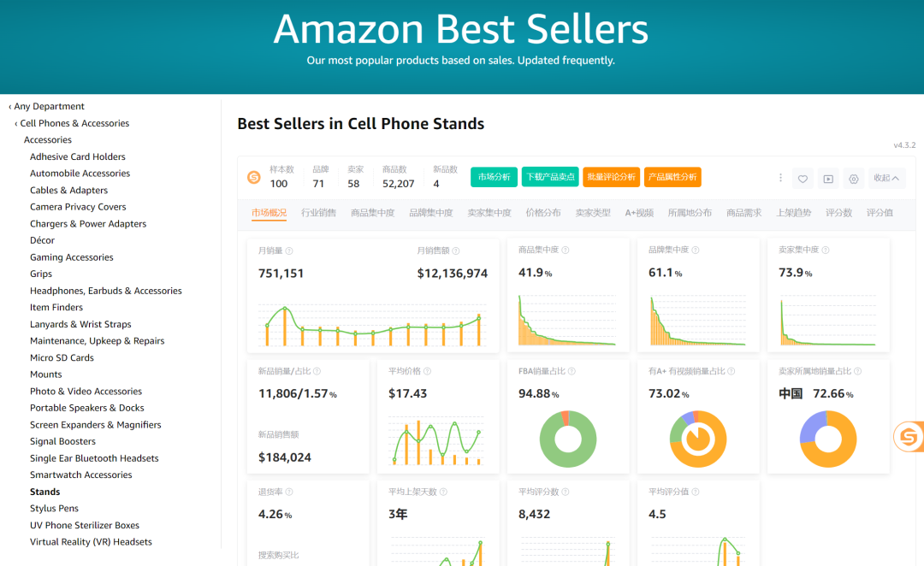This screenshot has height=566, width=924.
Task: Collapse back to Cell Phones & Accessories
Action: tap(72, 123)
